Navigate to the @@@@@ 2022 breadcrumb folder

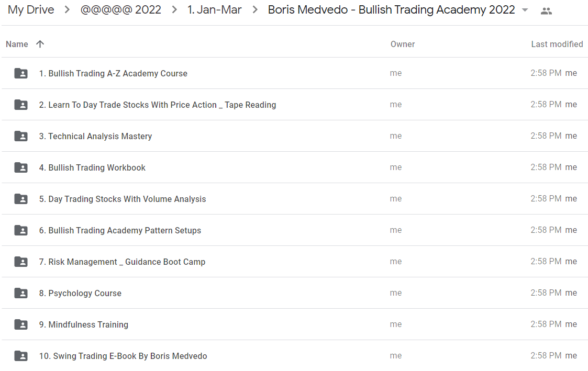tap(121, 10)
